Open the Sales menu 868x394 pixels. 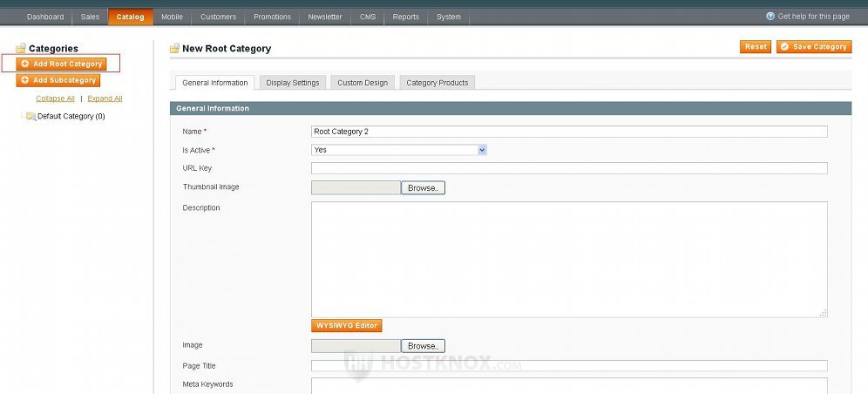(90, 17)
